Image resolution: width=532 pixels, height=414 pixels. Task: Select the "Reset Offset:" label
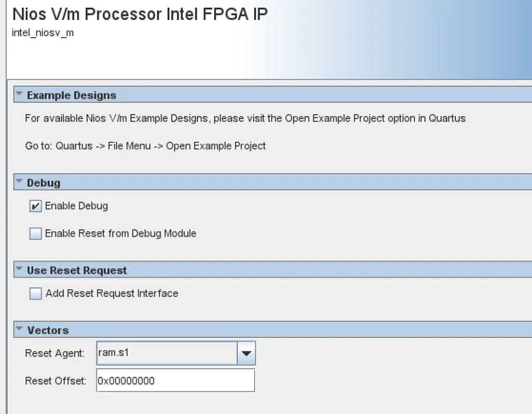pos(55,381)
